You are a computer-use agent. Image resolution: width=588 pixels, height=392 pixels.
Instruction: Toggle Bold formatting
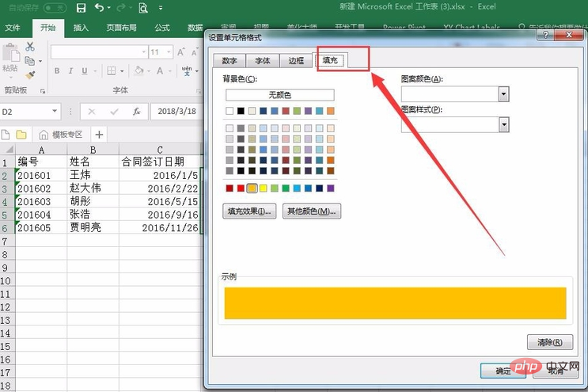click(57, 70)
